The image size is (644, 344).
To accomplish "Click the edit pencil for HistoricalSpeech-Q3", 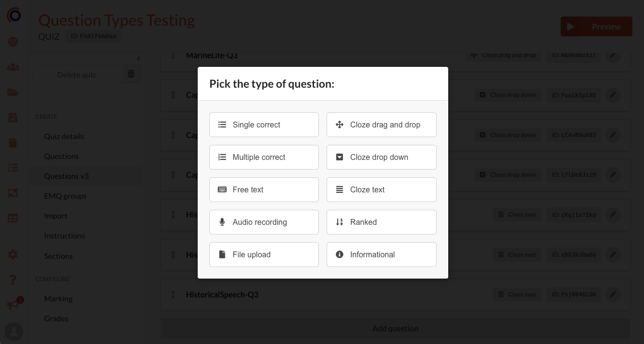I will coord(613,294).
